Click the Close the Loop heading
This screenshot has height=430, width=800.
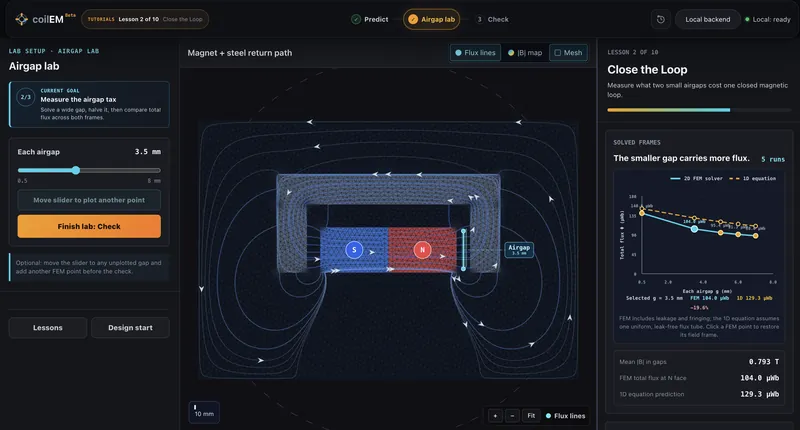coord(647,69)
